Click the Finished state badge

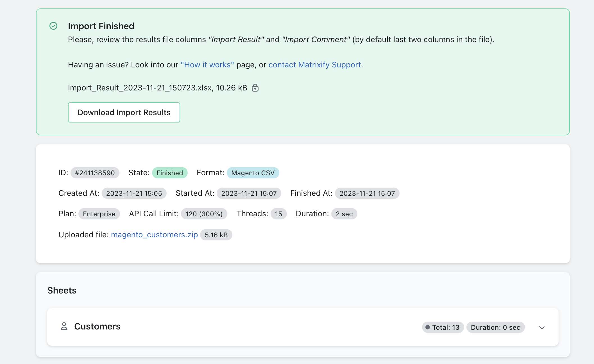coord(169,173)
